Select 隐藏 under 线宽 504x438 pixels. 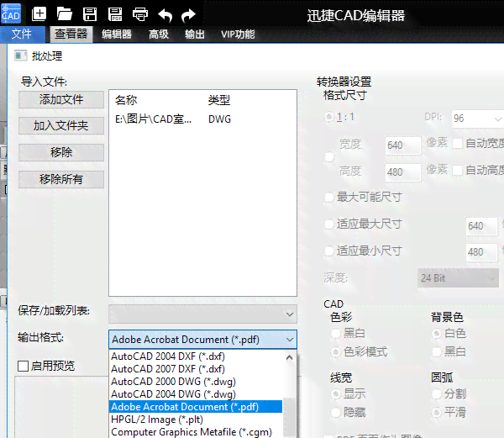335,413
